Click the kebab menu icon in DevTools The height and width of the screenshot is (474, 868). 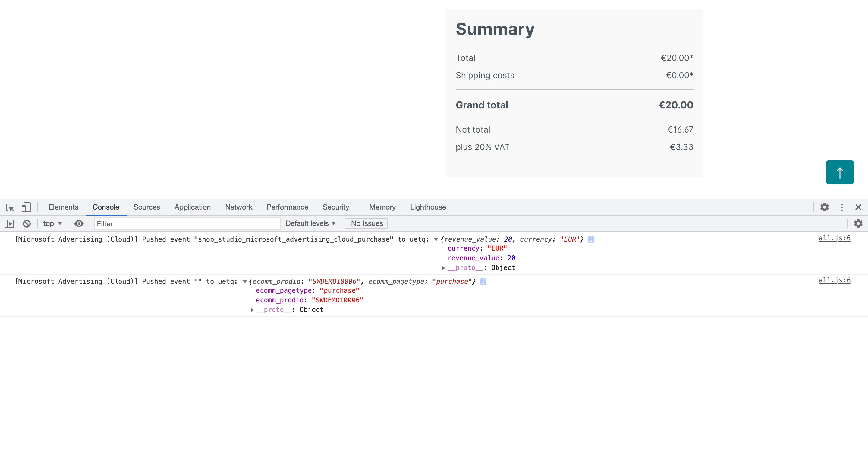pyautogui.click(x=841, y=207)
